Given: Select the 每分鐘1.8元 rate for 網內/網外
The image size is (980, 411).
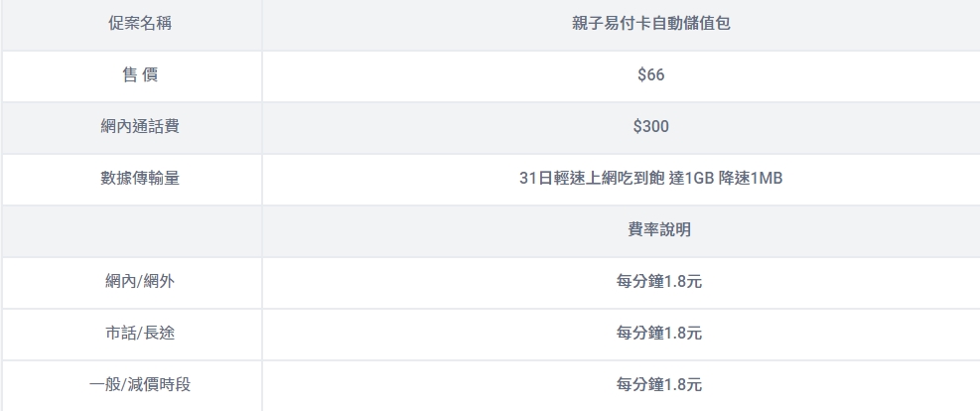Looking at the screenshot, I should coord(658,282).
